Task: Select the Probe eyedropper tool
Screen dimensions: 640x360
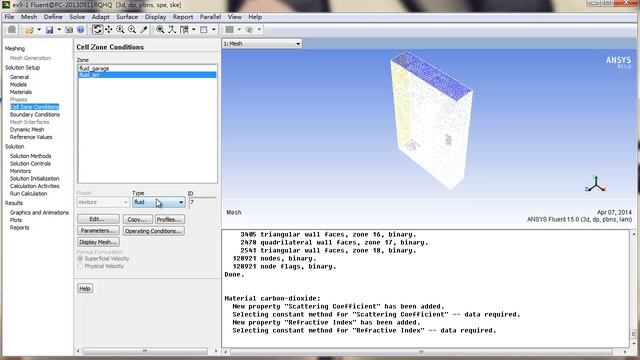Action: click(x=144, y=29)
